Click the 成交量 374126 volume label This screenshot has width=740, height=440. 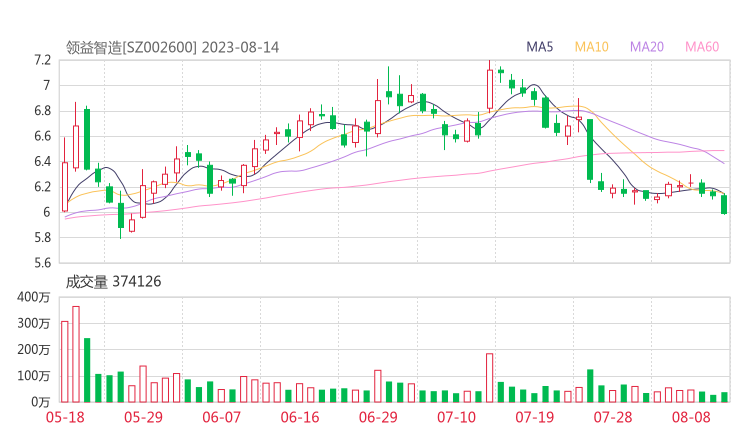[113, 282]
